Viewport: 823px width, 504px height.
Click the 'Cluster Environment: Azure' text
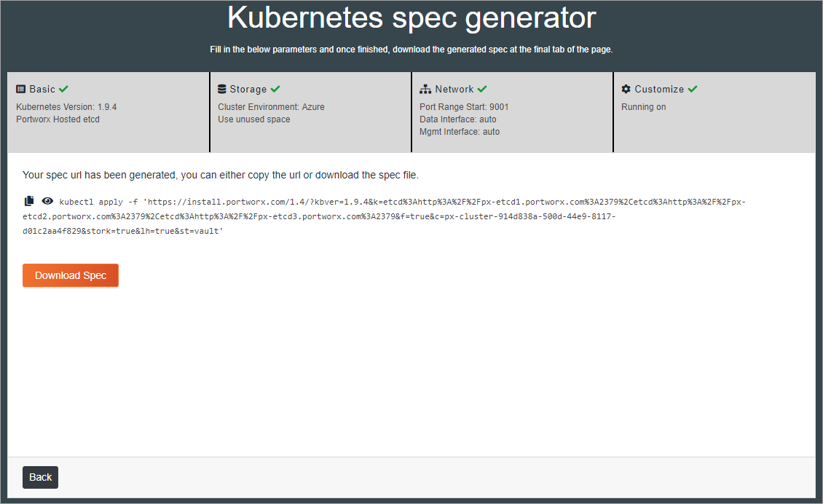pos(271,107)
